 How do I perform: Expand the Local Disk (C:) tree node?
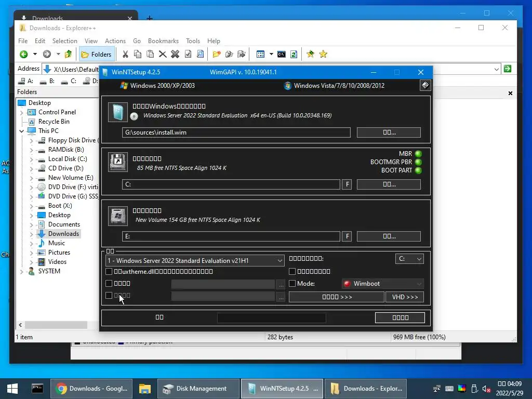point(31,159)
